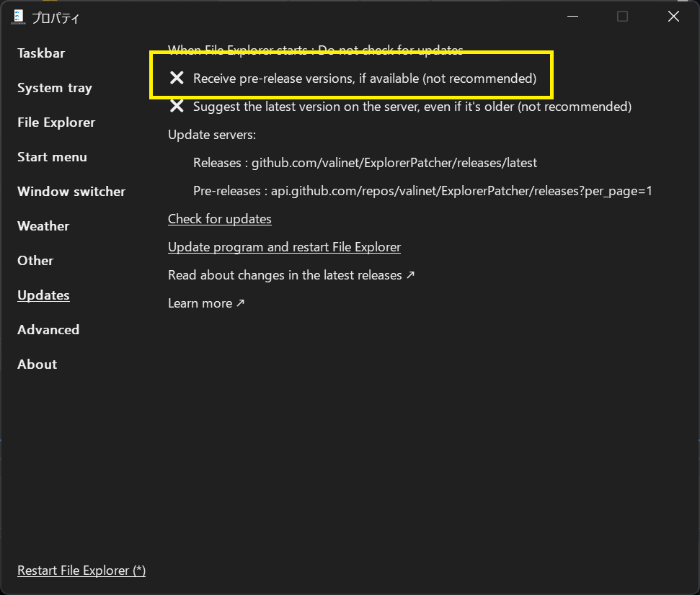Open the Other settings category
Image resolution: width=700 pixels, height=595 pixels.
[x=35, y=260]
